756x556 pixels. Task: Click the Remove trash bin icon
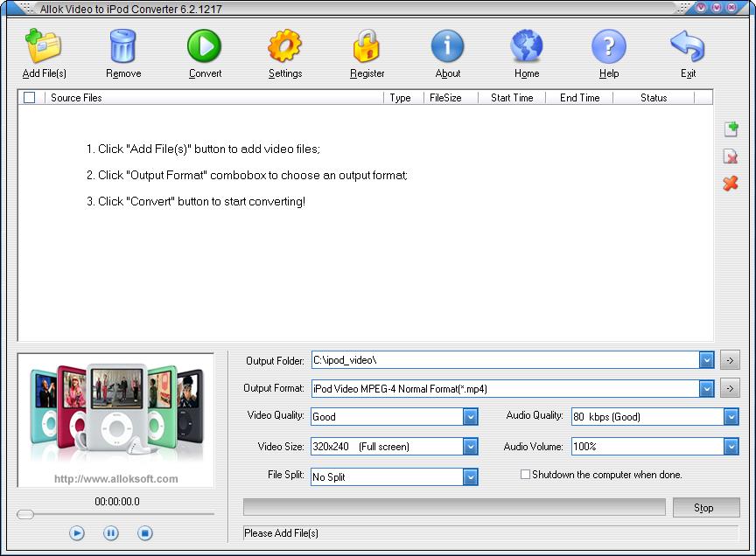coord(123,45)
